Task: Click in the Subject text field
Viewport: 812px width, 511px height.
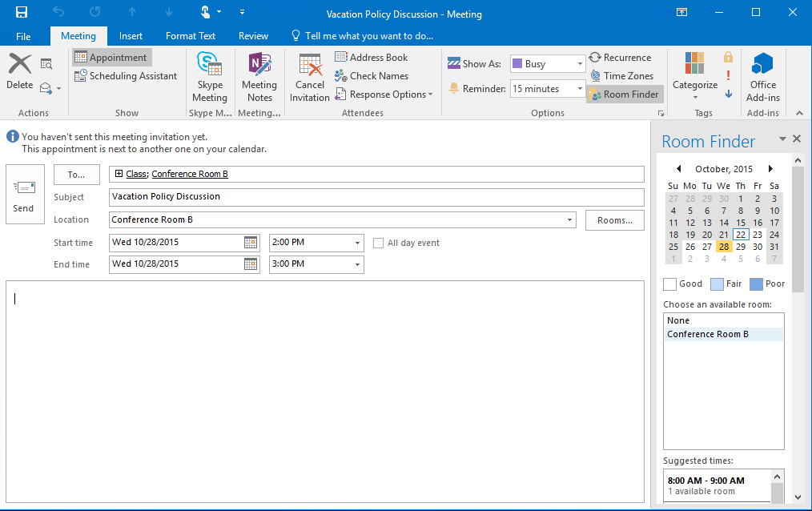Action: tap(376, 197)
